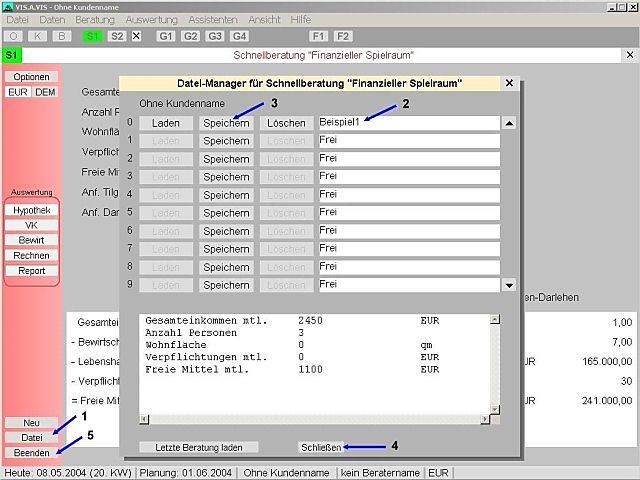The width and height of the screenshot is (640, 480).
Task: Click the VK button in the sidebar
Action: (x=31, y=225)
